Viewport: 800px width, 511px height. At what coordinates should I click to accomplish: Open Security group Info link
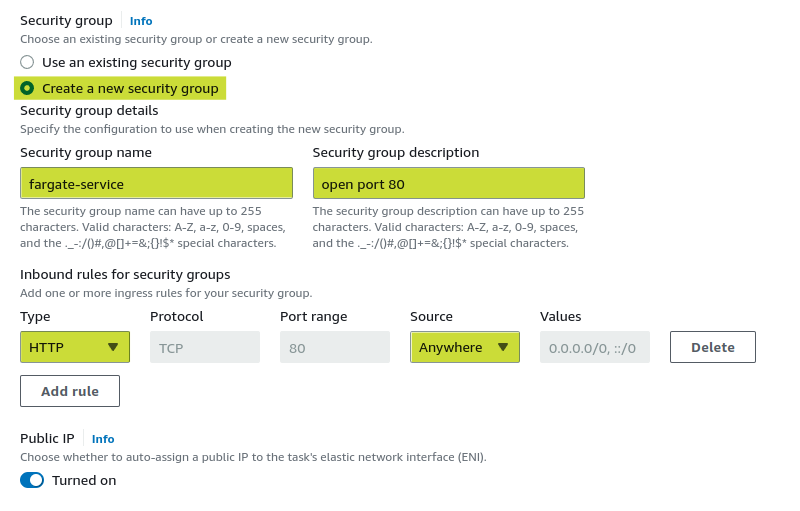(x=141, y=20)
